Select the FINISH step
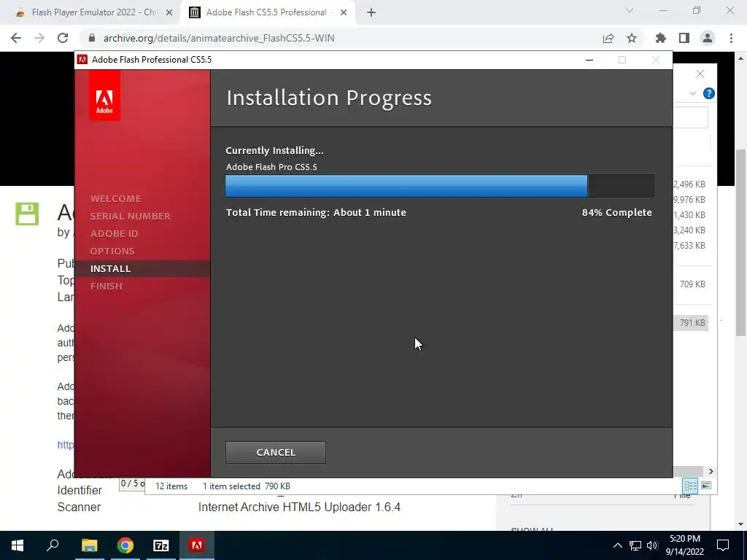Image resolution: width=747 pixels, height=560 pixels. coord(107,286)
